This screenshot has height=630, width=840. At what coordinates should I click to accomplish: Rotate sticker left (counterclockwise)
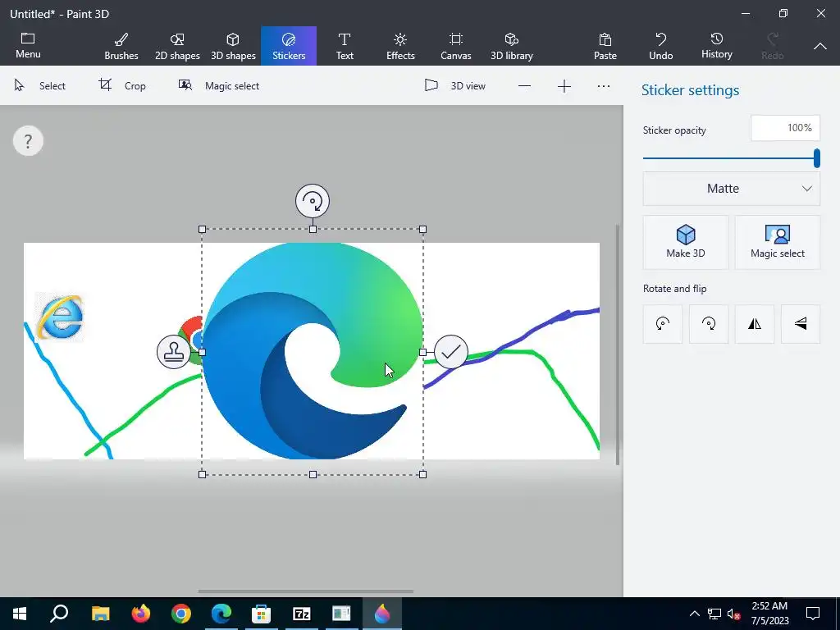pyautogui.click(x=663, y=323)
